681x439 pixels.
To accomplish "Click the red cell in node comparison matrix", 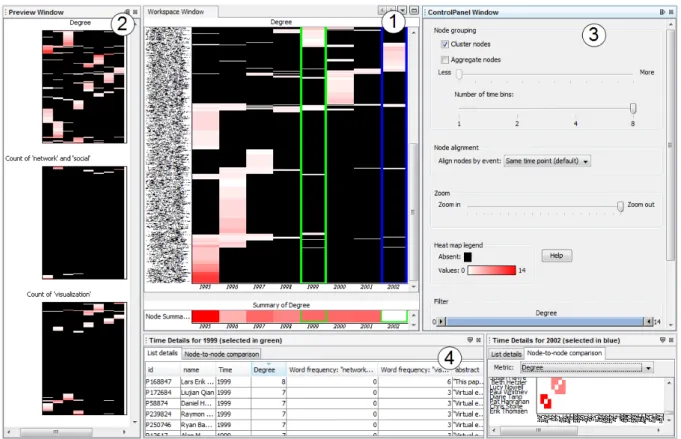I will [x=545, y=401].
